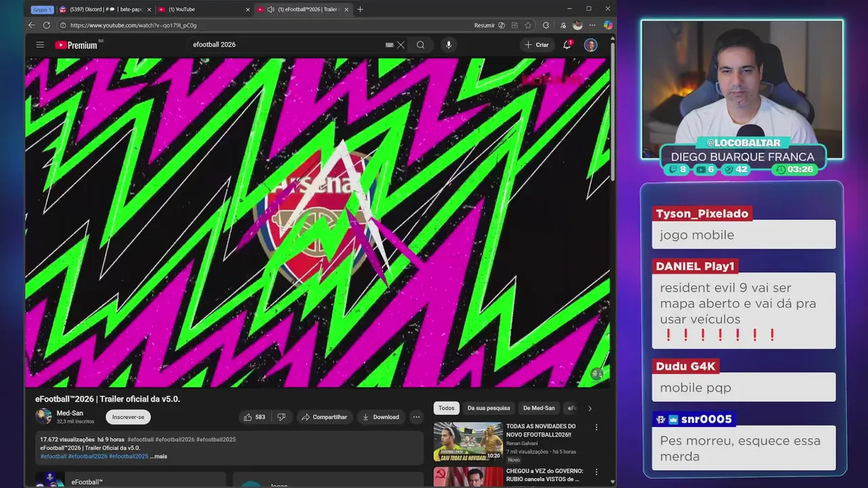Image resolution: width=868 pixels, height=488 pixels.
Task: Expand the description with ...mais
Action: (x=158, y=456)
